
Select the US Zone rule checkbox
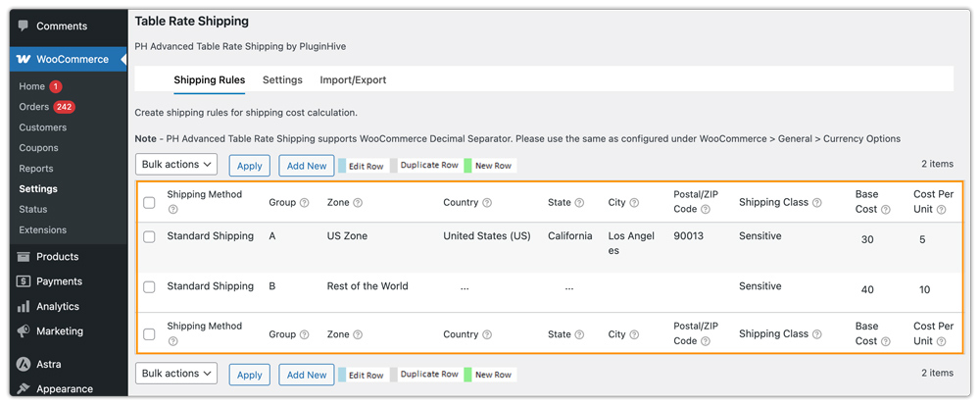tap(149, 237)
